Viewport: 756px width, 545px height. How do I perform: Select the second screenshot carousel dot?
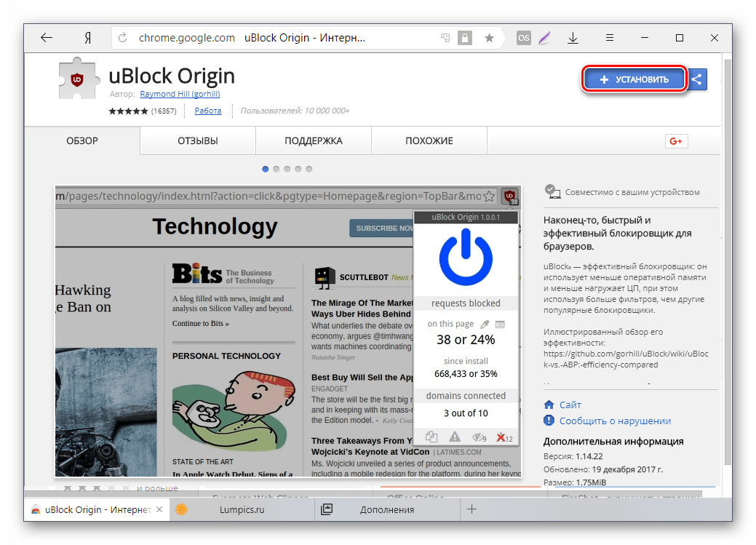tap(276, 169)
